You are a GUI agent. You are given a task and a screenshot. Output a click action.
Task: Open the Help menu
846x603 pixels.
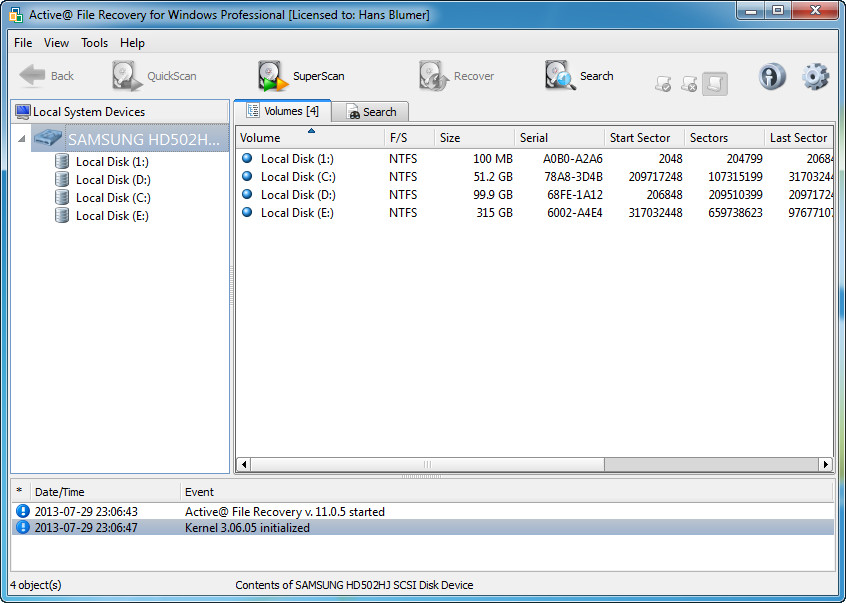[x=132, y=43]
